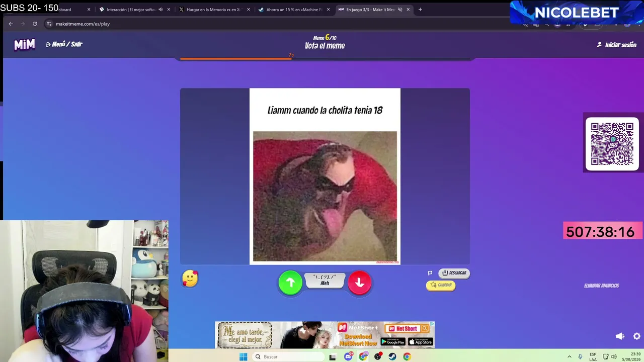Open network settings from the system tray
644x362 pixels.
tap(606, 356)
